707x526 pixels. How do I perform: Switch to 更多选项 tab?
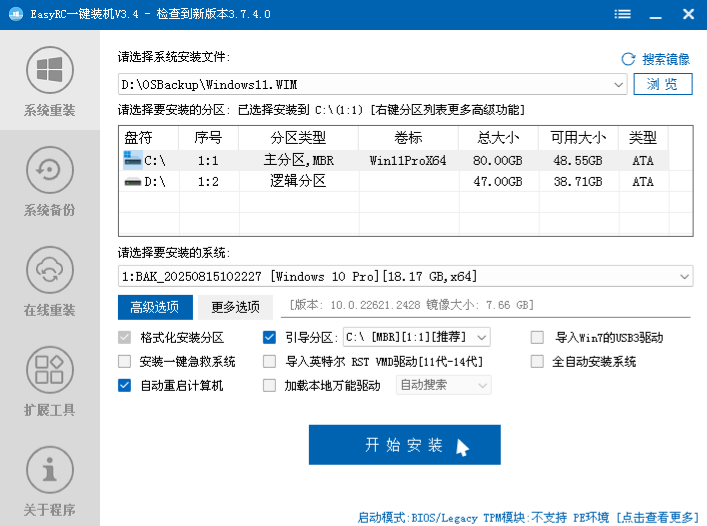click(235, 307)
